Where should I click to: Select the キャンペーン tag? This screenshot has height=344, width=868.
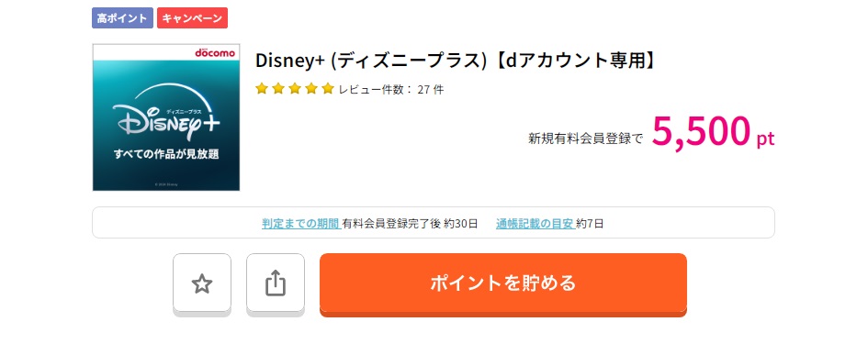192,17
